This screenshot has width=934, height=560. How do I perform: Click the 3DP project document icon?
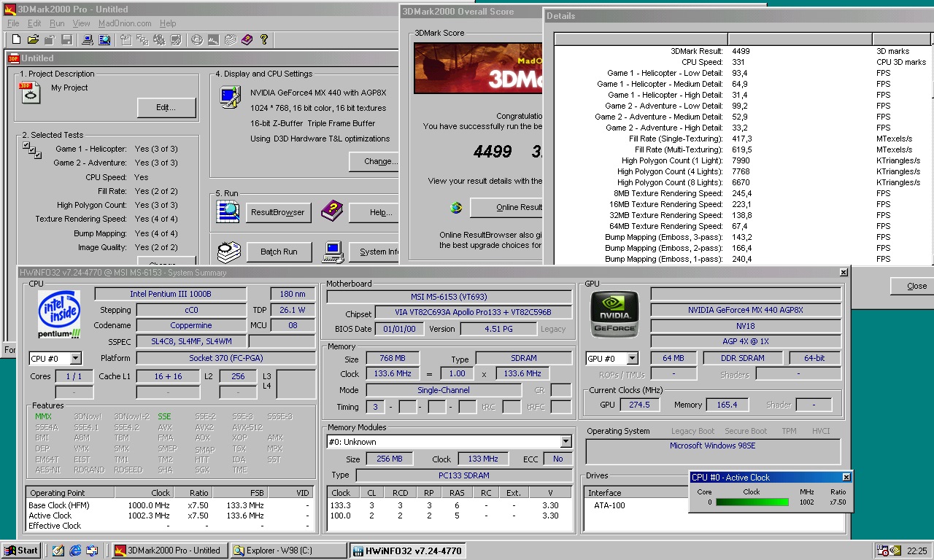[x=31, y=93]
